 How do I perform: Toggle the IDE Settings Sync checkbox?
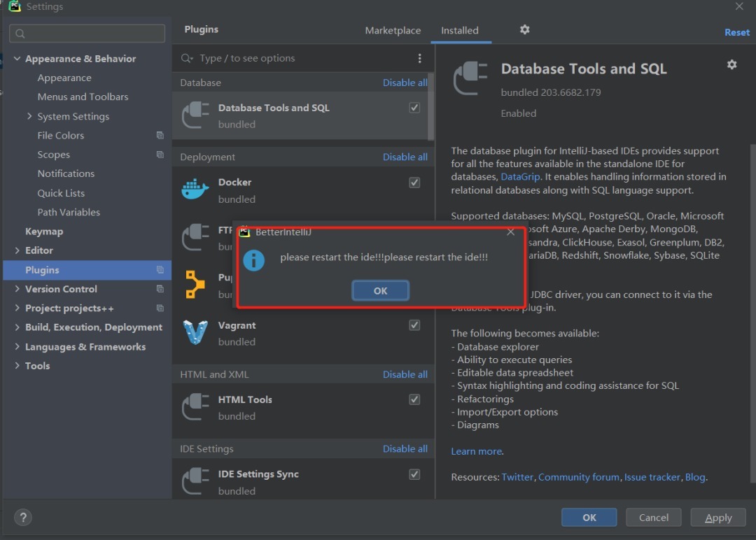click(414, 474)
